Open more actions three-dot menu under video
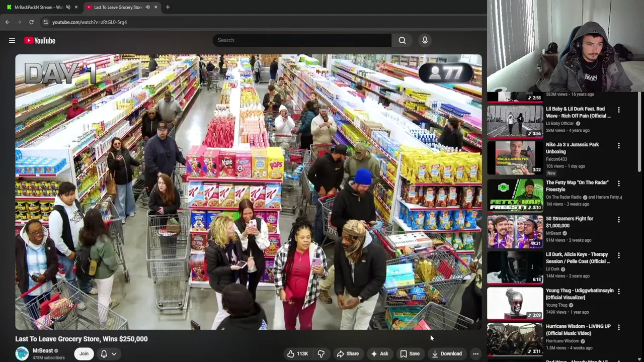This screenshot has height=362, width=644. coord(475,354)
